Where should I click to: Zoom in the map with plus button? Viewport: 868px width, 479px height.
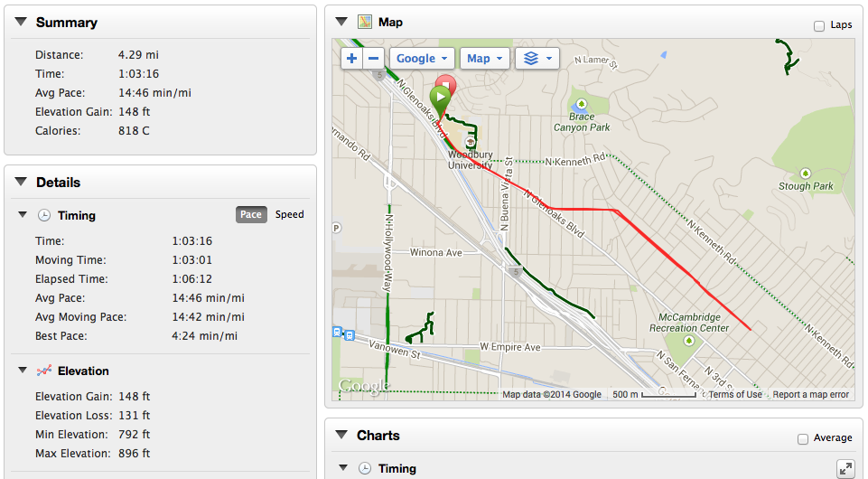351,58
